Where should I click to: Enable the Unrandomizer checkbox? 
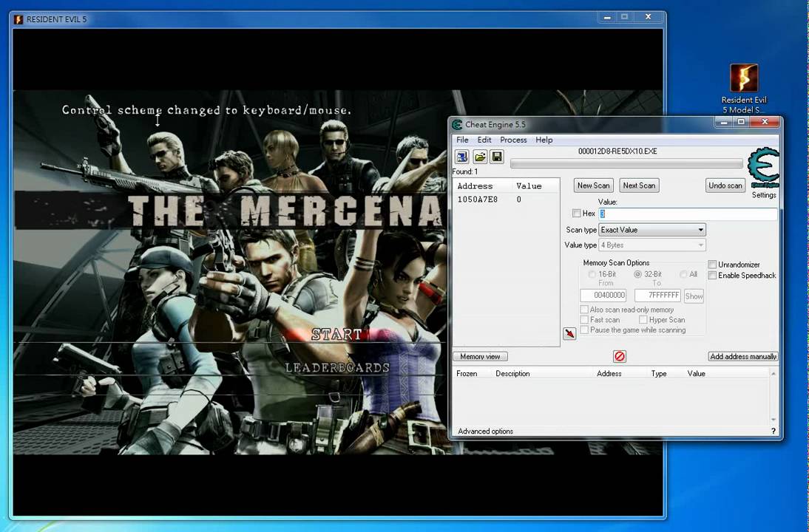pos(712,265)
